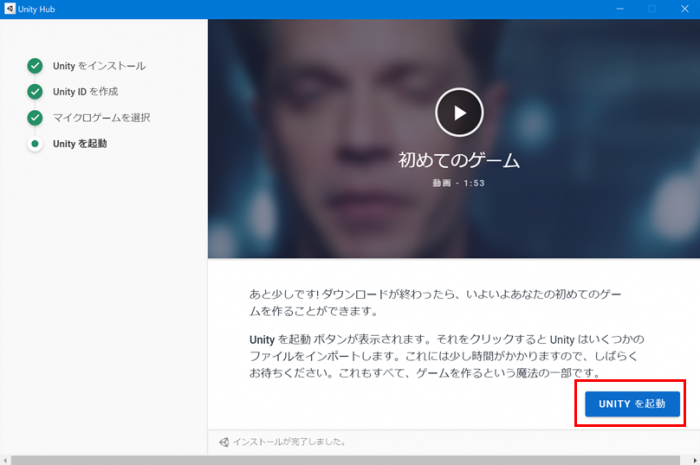Click the 初めてのゲーム video title text
The height and width of the screenshot is (465, 700).
click(x=459, y=160)
